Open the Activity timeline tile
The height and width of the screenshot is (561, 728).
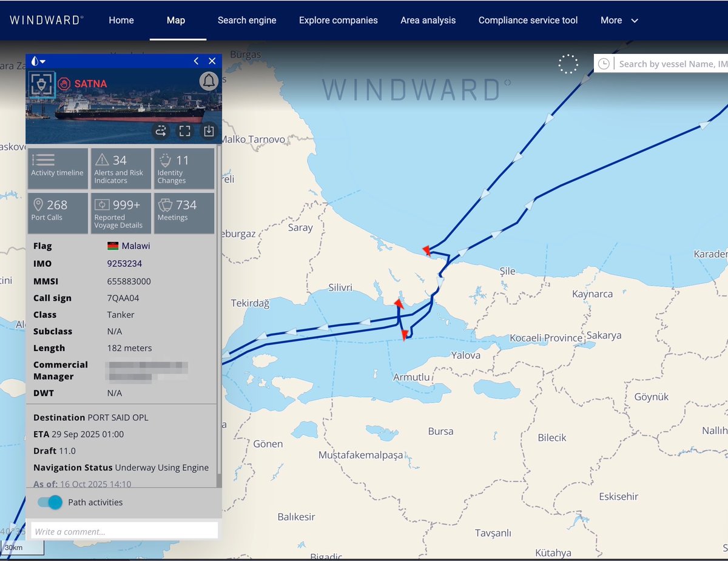[x=58, y=169]
